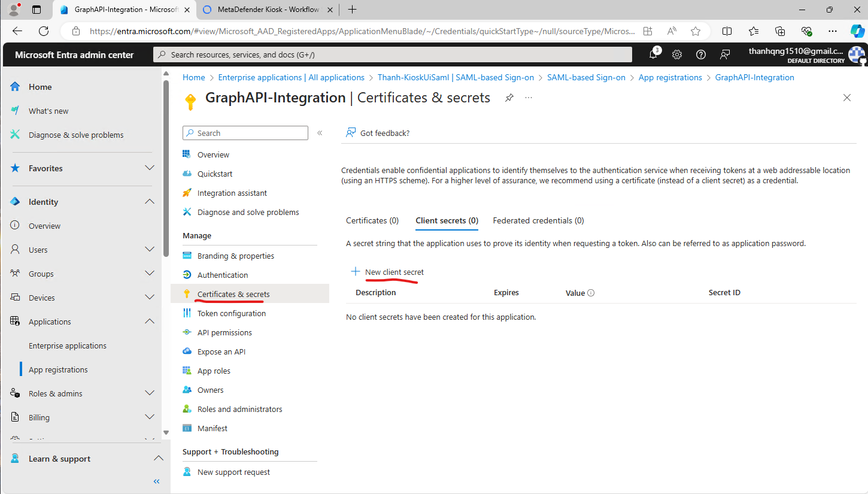
Task: Click New client secret
Action: (x=387, y=272)
